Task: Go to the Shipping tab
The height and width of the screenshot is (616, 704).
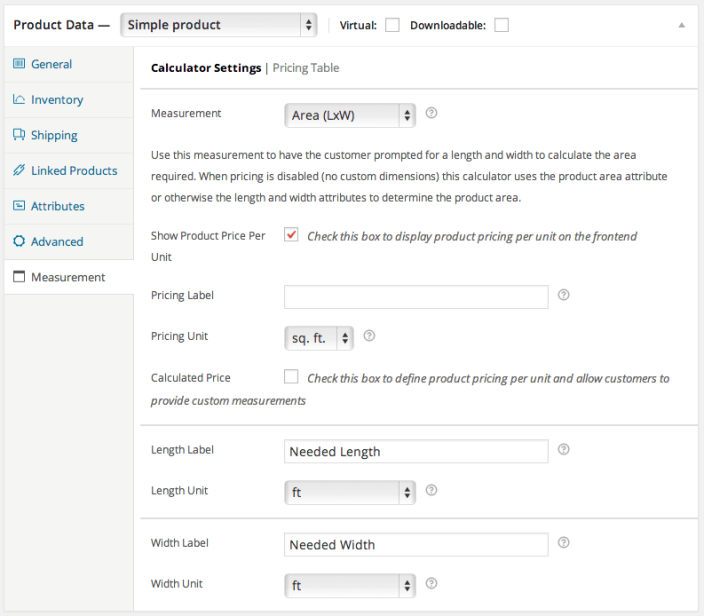Action: click(x=54, y=135)
